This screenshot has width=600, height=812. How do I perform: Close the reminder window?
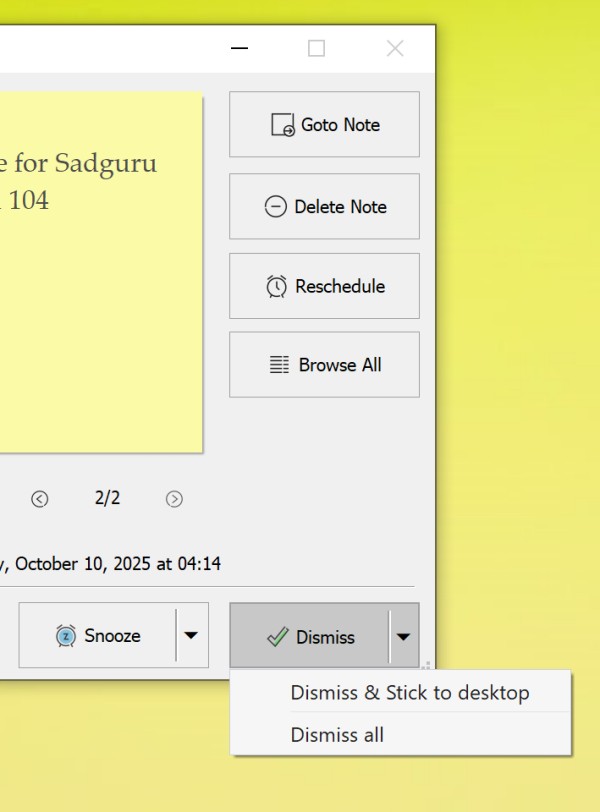point(395,48)
